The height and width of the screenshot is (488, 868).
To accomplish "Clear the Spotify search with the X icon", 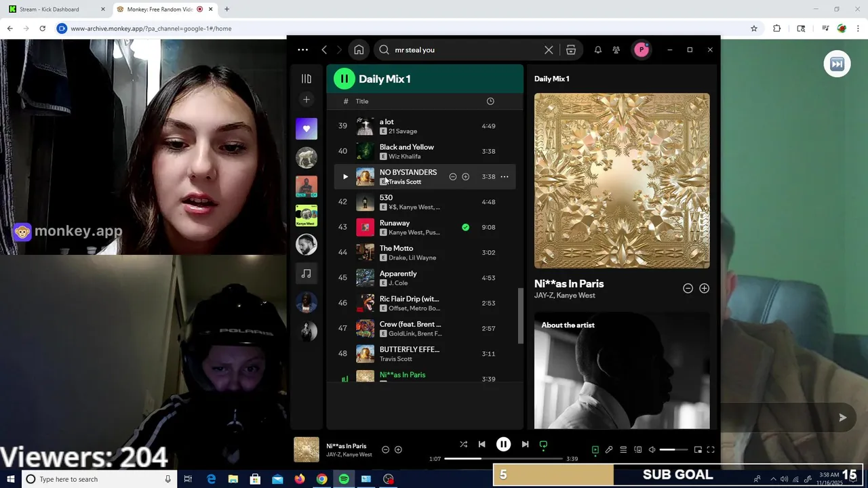I will 549,49.
